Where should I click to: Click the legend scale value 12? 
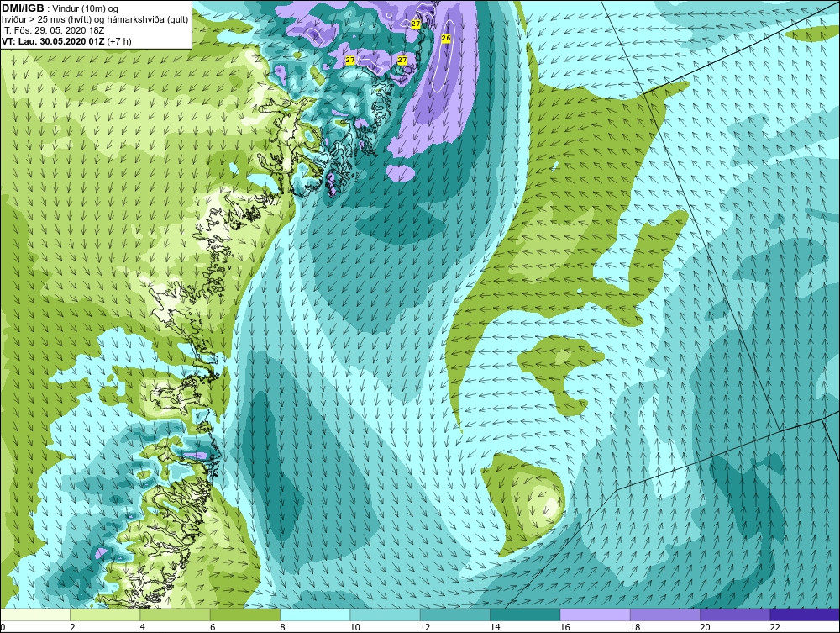tap(425, 627)
